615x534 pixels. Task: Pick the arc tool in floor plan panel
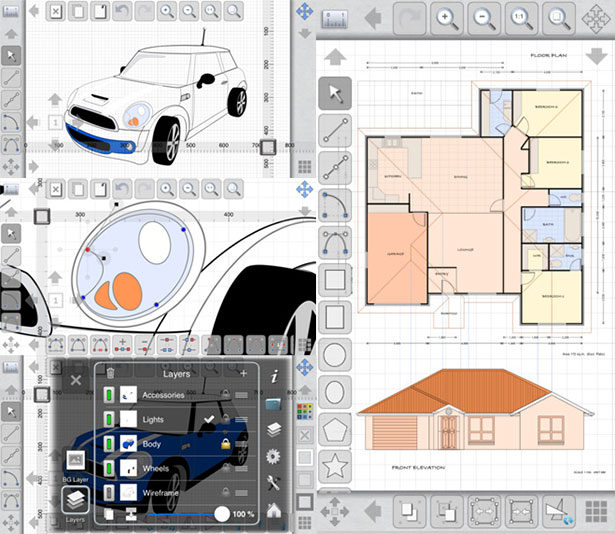(335, 205)
